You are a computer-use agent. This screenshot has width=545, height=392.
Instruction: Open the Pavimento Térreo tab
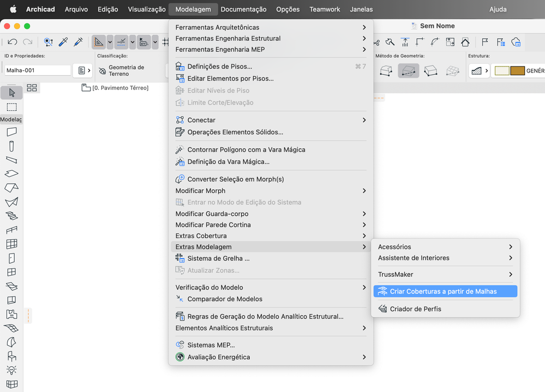click(115, 88)
